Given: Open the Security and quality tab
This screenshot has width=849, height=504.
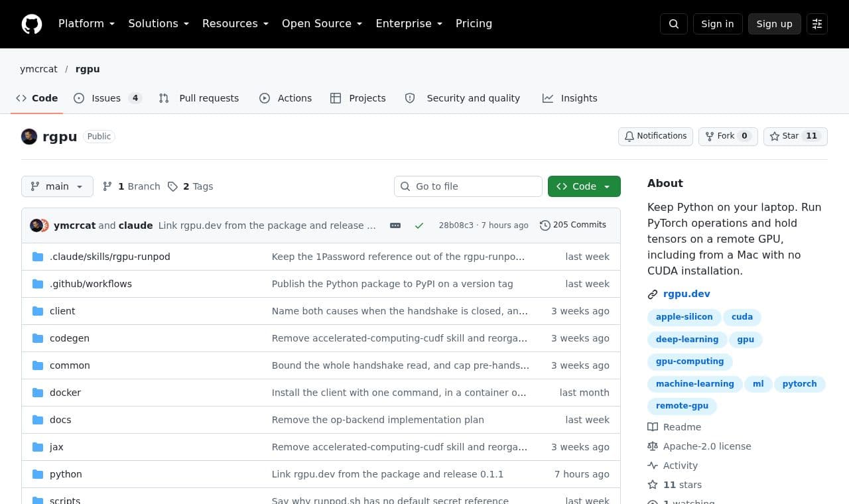Looking at the screenshot, I should (463, 98).
